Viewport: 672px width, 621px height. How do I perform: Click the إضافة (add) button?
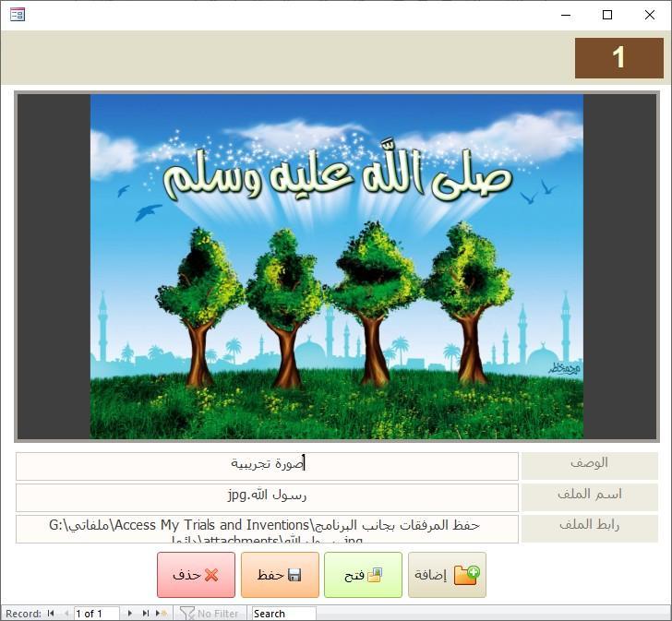[447, 575]
